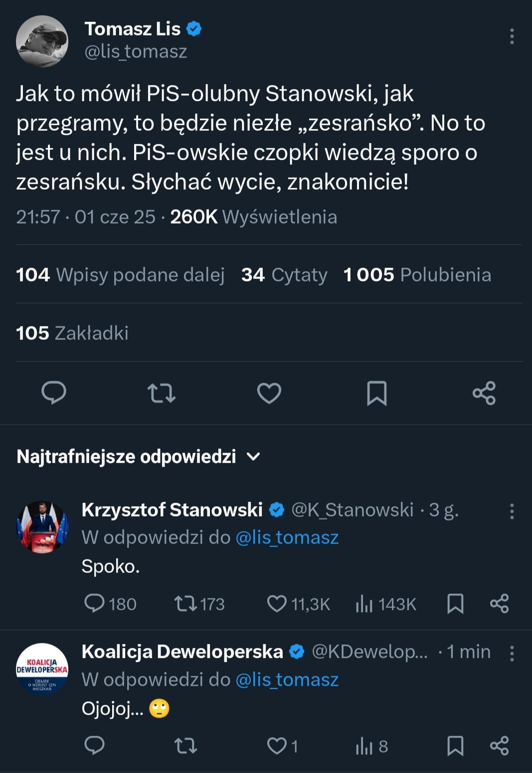Repost the main Tomasz Lis tweet
The height and width of the screenshot is (773, 532).
[162, 393]
